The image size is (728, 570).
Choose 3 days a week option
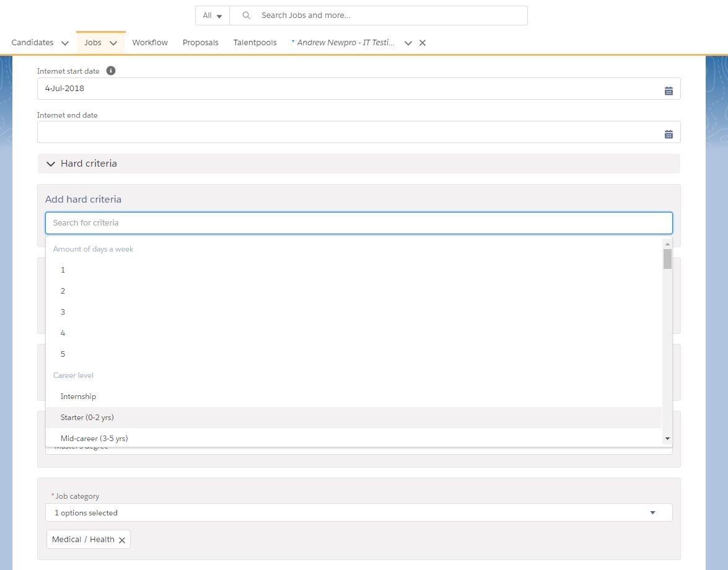(354, 312)
